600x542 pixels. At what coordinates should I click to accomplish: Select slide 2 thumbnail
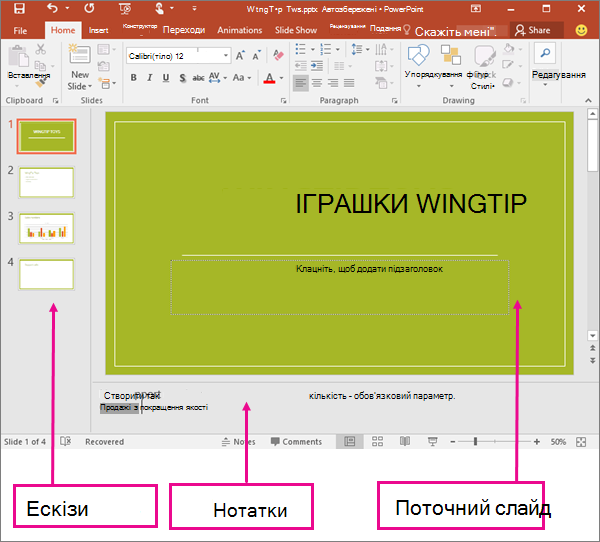[46, 182]
